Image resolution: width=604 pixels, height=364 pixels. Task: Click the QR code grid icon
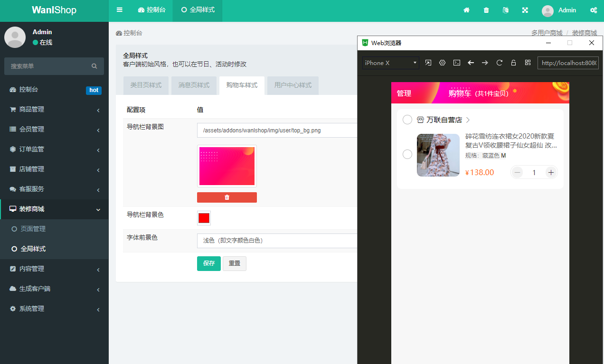pos(528,63)
